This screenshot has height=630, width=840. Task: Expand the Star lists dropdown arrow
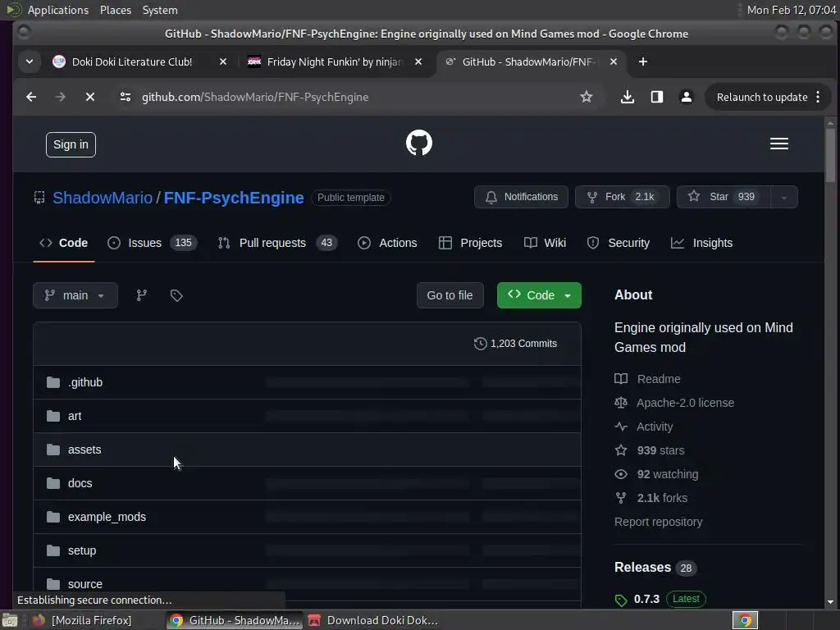pyautogui.click(x=783, y=197)
